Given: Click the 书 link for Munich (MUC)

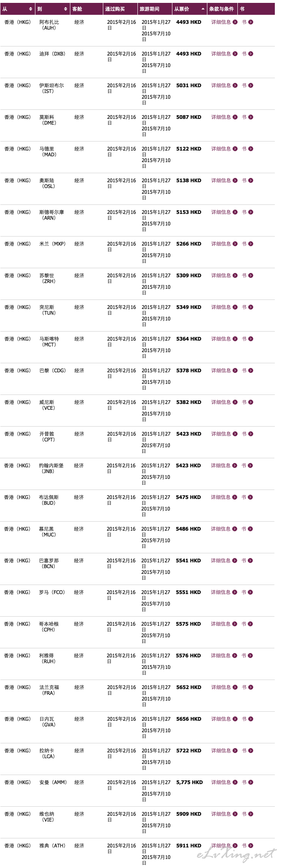Looking at the screenshot, I should (x=244, y=529).
